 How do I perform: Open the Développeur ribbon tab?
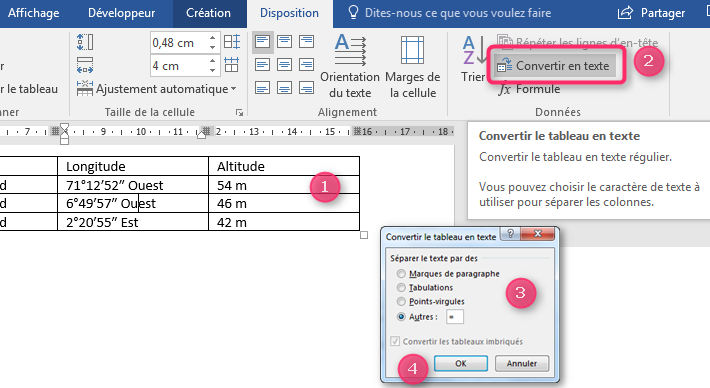pyautogui.click(x=121, y=13)
